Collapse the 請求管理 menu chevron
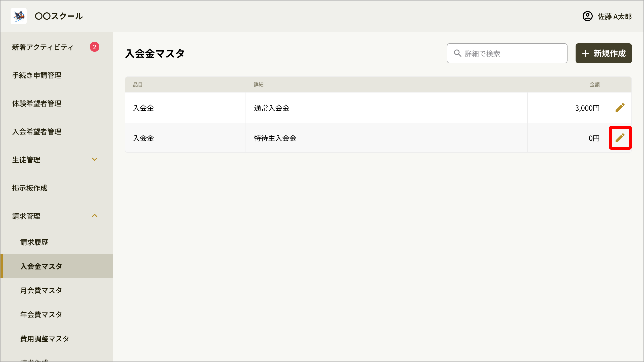 click(x=95, y=216)
